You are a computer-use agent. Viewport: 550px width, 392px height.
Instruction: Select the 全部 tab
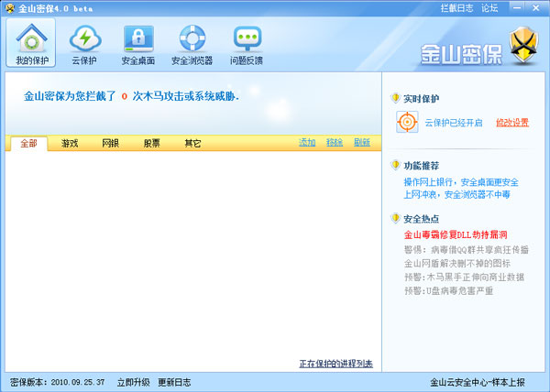click(28, 143)
